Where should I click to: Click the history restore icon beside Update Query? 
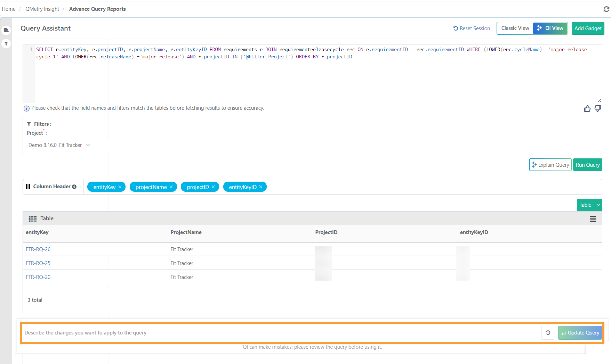[x=548, y=332]
